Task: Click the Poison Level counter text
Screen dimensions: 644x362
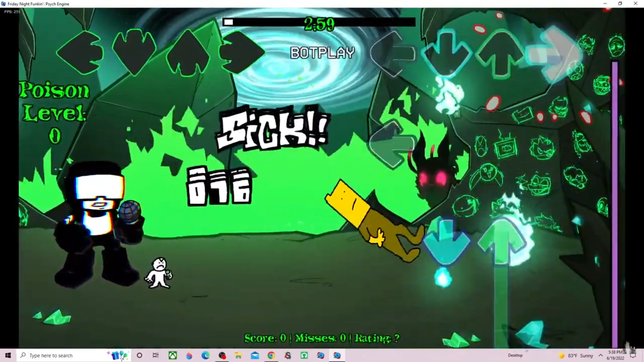Action: click(54, 113)
